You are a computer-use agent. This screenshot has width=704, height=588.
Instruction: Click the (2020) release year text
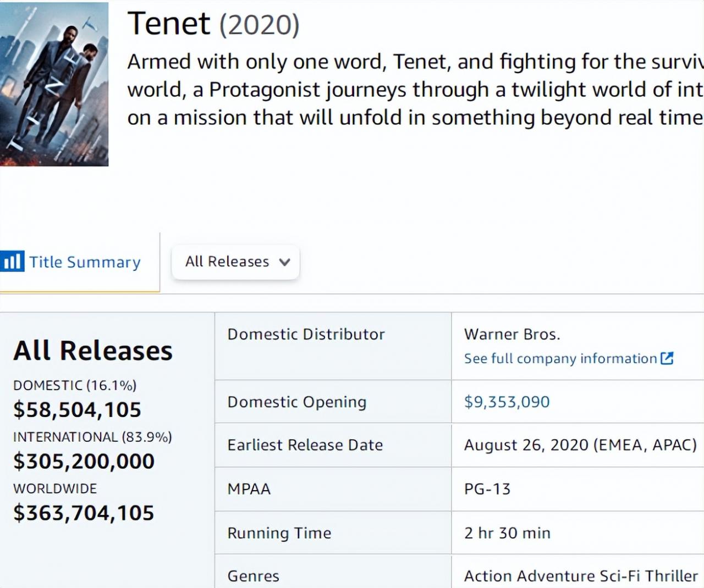(259, 25)
